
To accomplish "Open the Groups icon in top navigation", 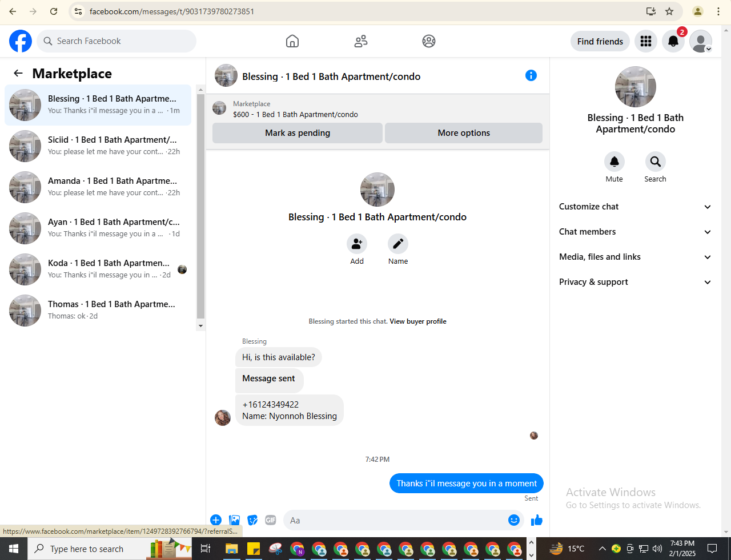I will click(429, 41).
